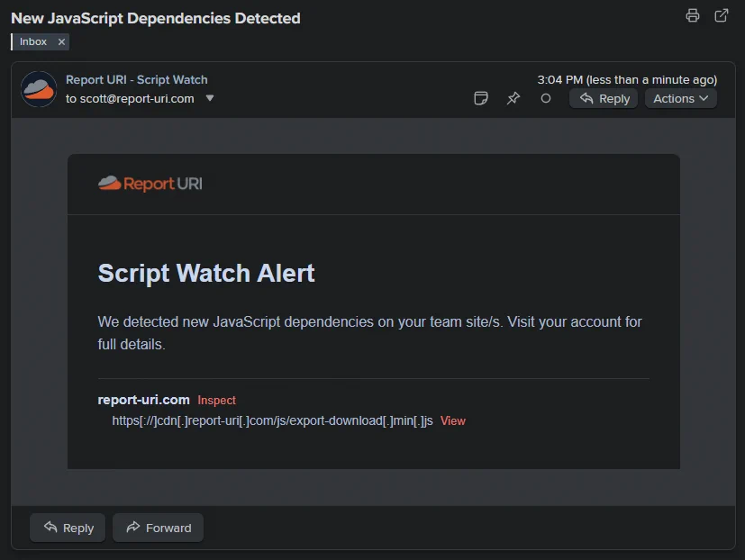Expand recipient details arrow
Screen dimensions: 745x560
click(x=210, y=98)
